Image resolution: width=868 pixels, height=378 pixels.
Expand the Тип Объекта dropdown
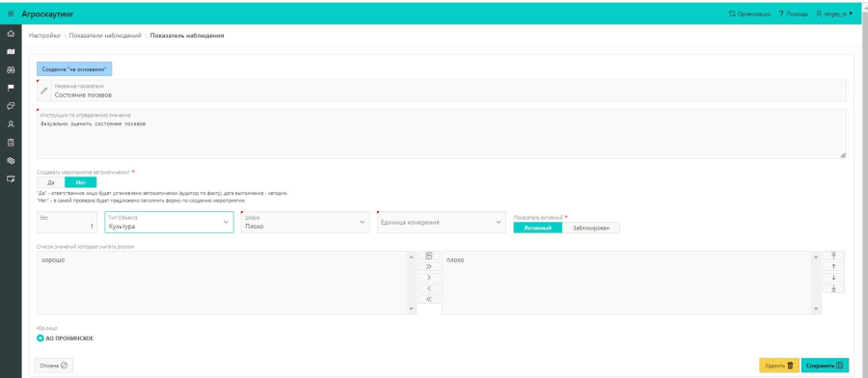[x=169, y=222]
